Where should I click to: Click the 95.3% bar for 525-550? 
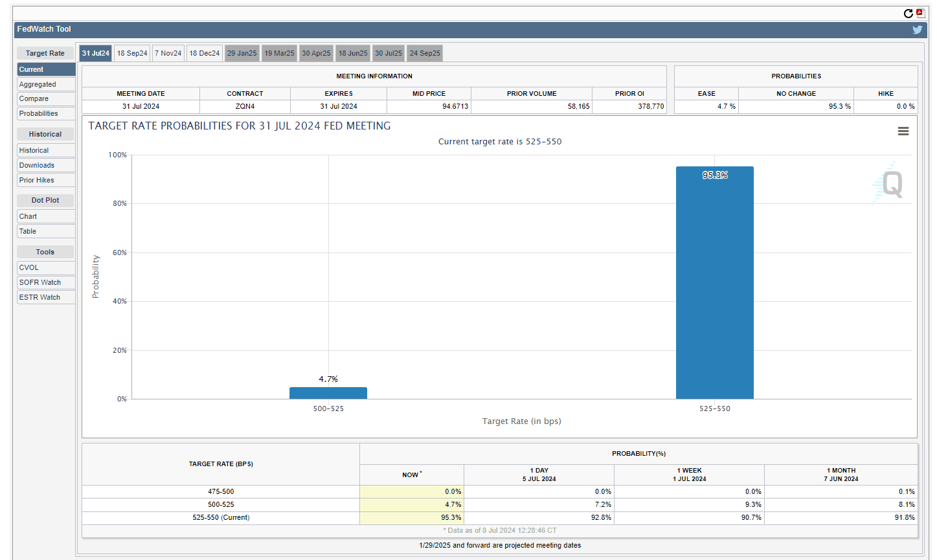click(714, 285)
